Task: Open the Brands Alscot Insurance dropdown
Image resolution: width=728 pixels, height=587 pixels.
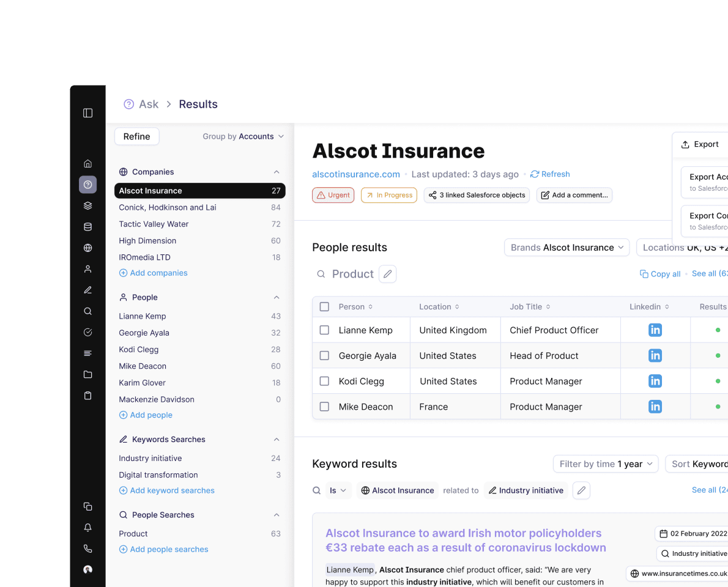Action: pos(567,247)
